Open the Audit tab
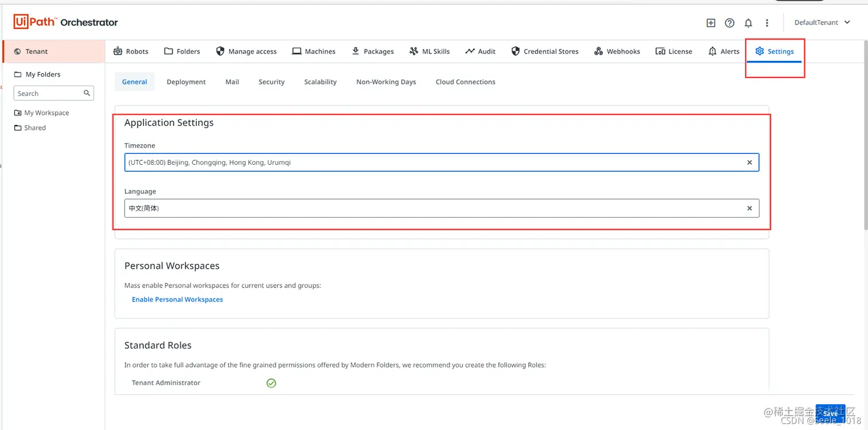This screenshot has width=868, height=430. coord(480,51)
